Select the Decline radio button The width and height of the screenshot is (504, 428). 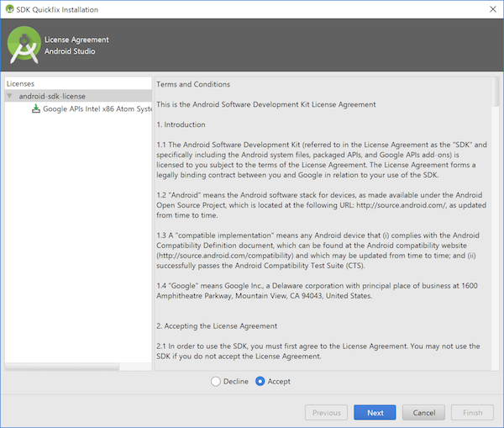[x=216, y=382]
